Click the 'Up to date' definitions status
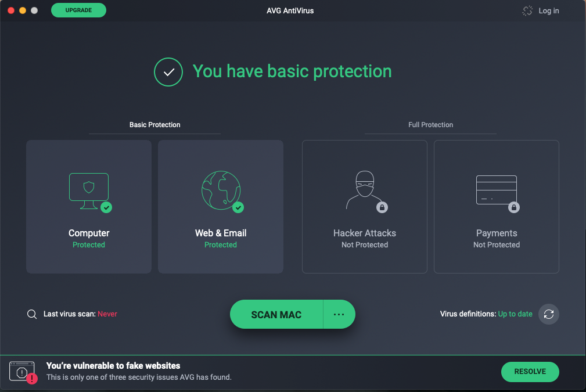 pos(515,314)
